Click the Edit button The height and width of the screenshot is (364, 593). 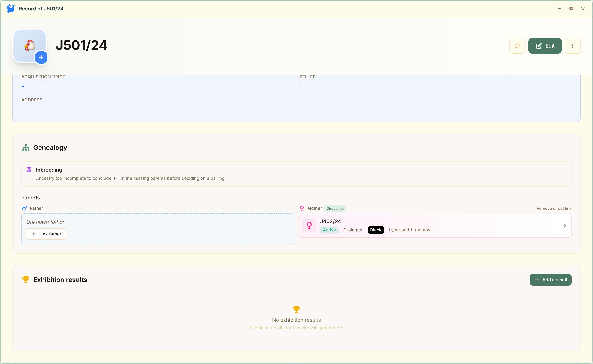tap(545, 46)
